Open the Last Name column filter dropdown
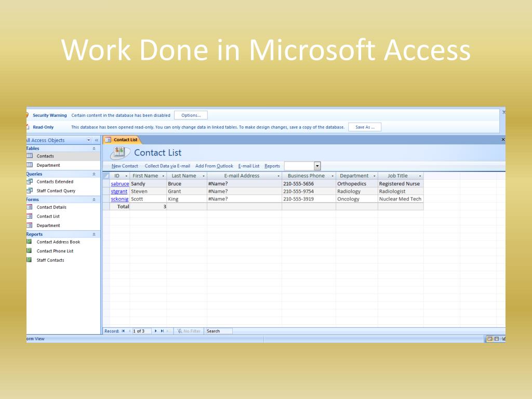The width and height of the screenshot is (532, 399). [x=204, y=176]
